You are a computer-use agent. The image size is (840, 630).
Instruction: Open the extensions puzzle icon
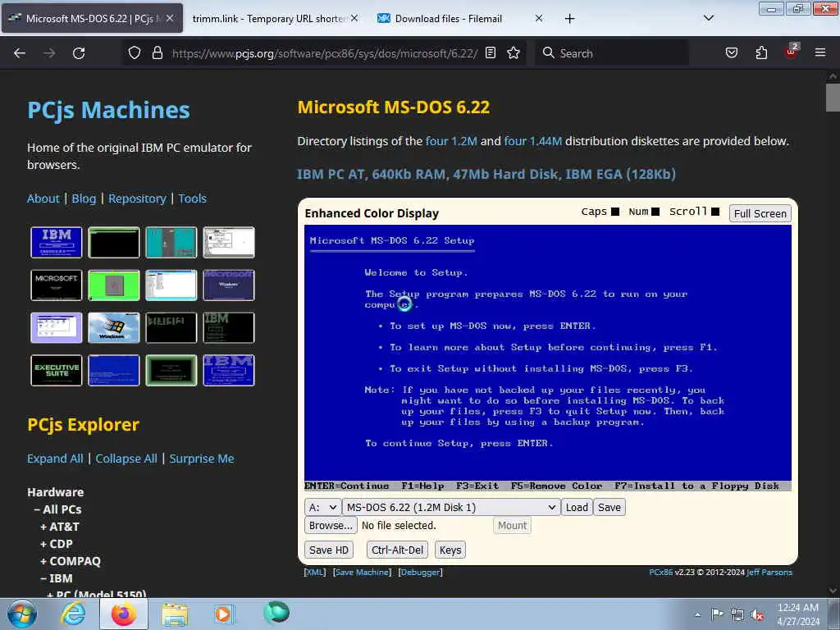pos(761,52)
